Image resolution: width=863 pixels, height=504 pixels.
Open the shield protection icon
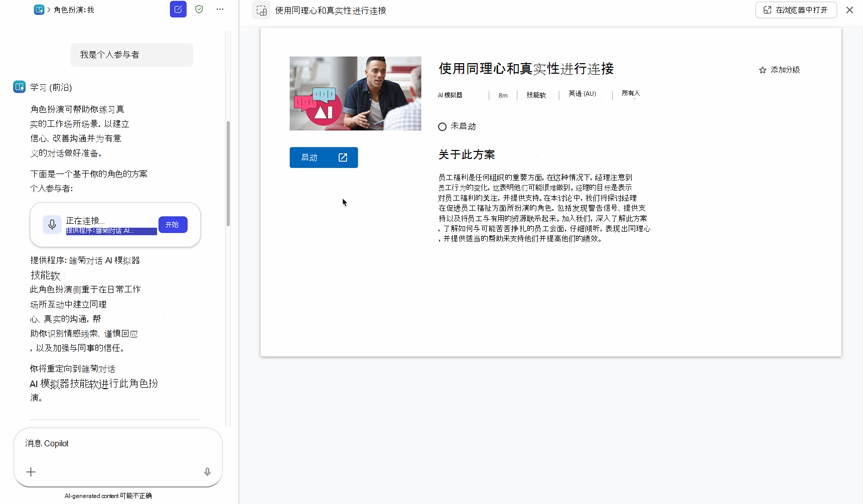[x=199, y=9]
